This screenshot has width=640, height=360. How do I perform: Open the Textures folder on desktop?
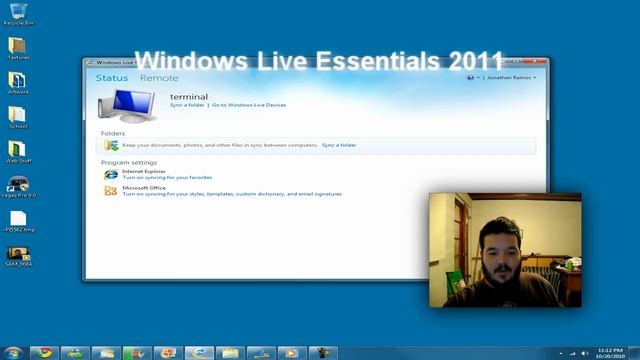tap(18, 49)
